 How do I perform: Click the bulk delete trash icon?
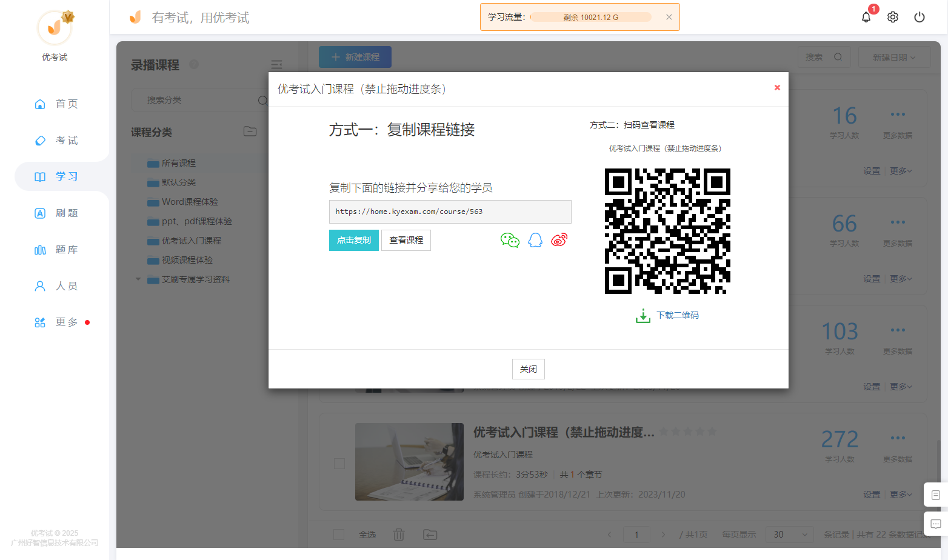pyautogui.click(x=399, y=535)
